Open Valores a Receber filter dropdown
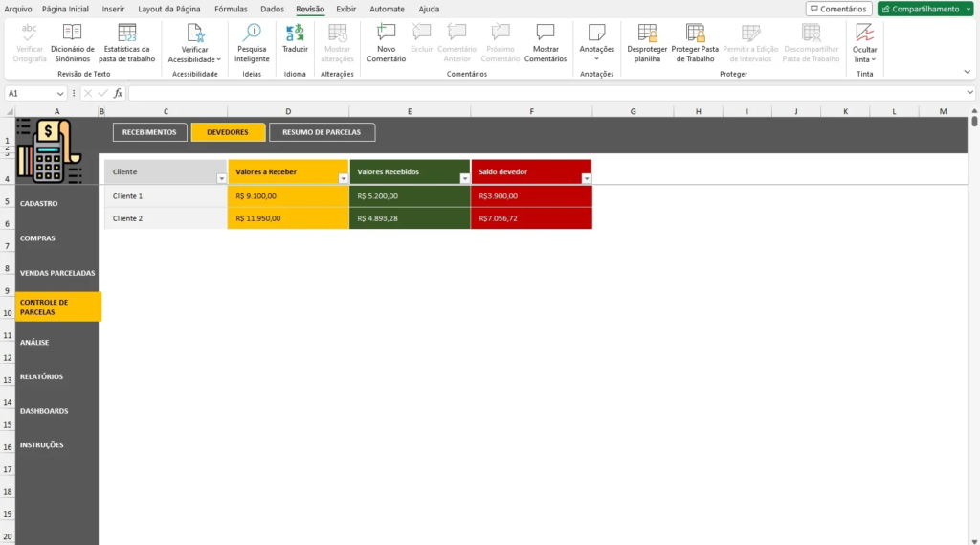 pyautogui.click(x=344, y=179)
